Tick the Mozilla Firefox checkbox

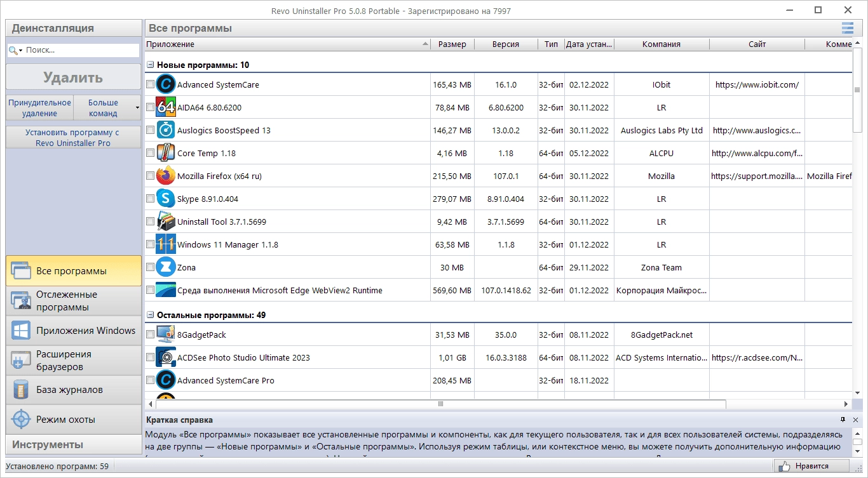[x=150, y=176]
